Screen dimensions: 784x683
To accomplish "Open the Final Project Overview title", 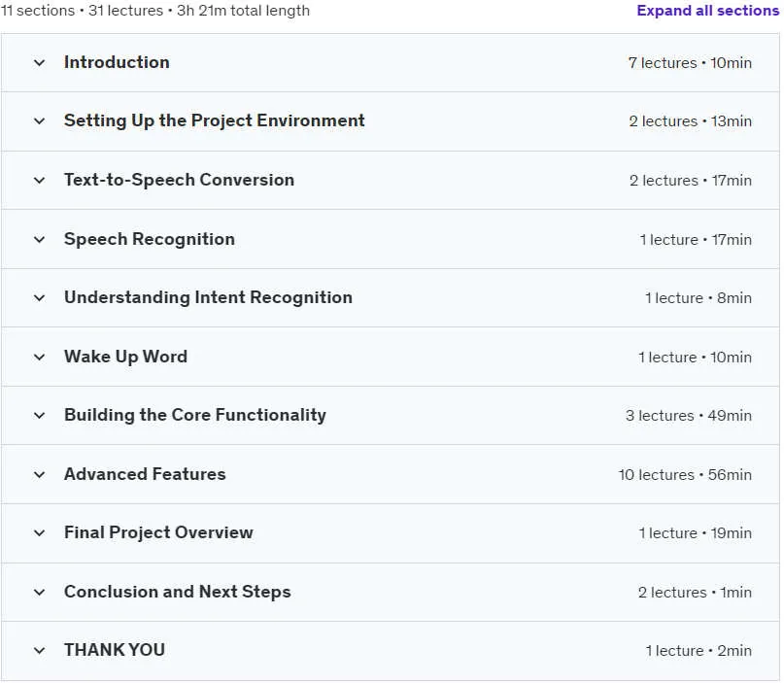I will coord(158,532).
